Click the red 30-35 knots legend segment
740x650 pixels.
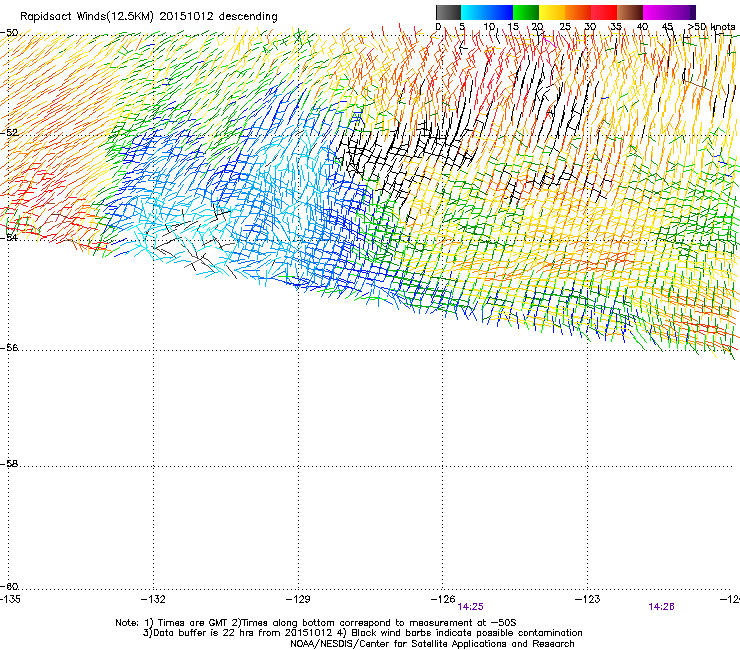pos(604,12)
